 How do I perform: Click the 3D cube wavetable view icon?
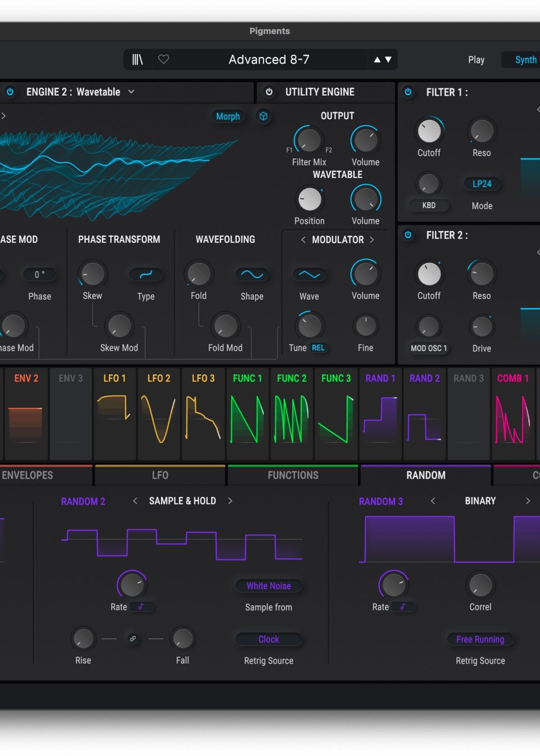click(x=263, y=116)
